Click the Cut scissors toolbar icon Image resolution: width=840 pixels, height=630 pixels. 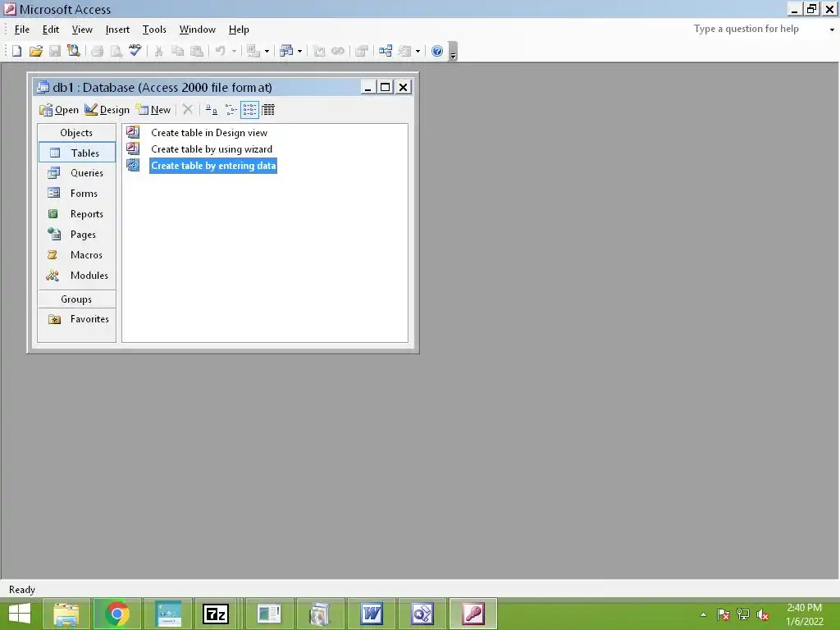[158, 51]
